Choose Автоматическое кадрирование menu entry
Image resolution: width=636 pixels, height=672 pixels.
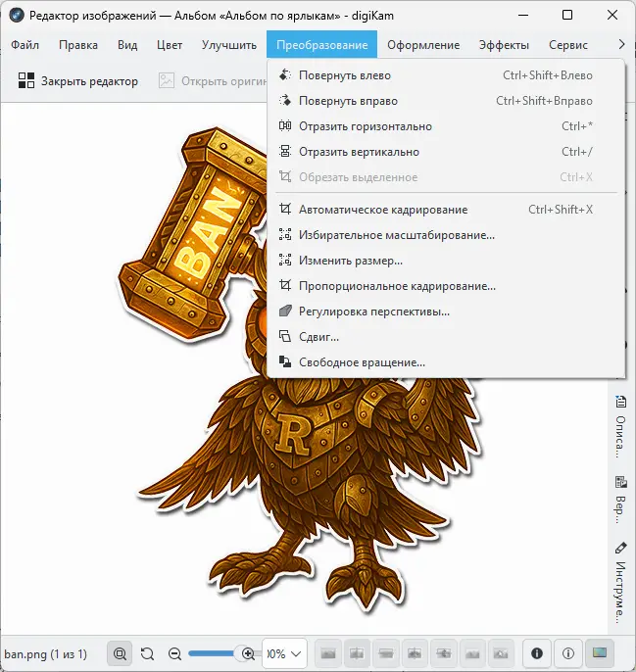(446, 210)
